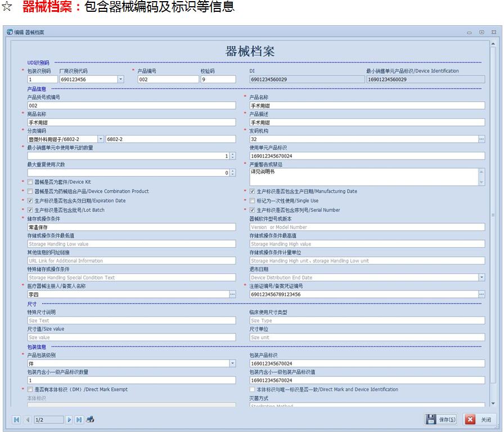The height and width of the screenshot is (434, 504).
Task: Click the 关闭 close button
Action: [479, 419]
